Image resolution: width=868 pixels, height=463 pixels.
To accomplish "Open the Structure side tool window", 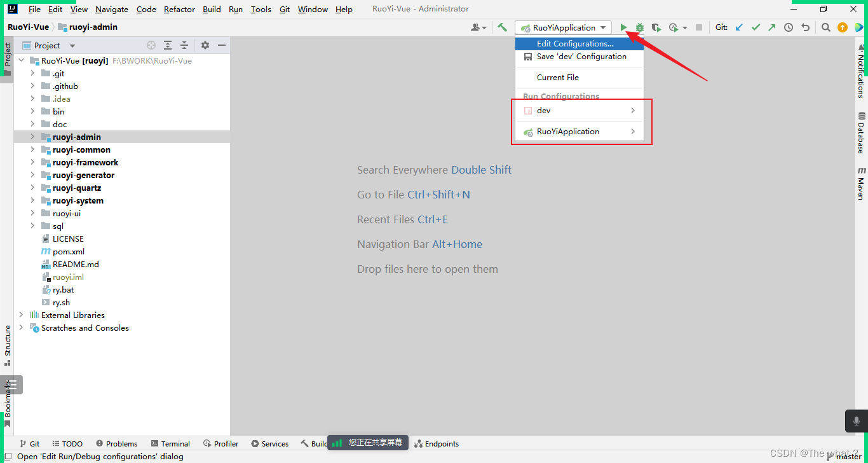I will point(8,345).
